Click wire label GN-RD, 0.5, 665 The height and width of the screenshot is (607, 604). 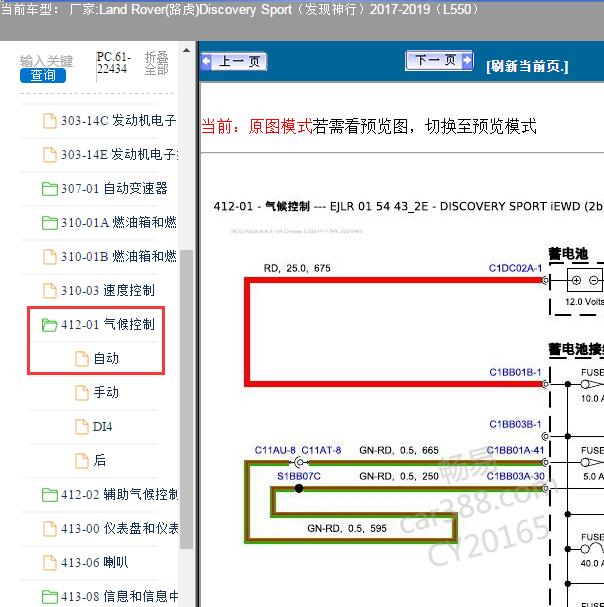coord(399,450)
